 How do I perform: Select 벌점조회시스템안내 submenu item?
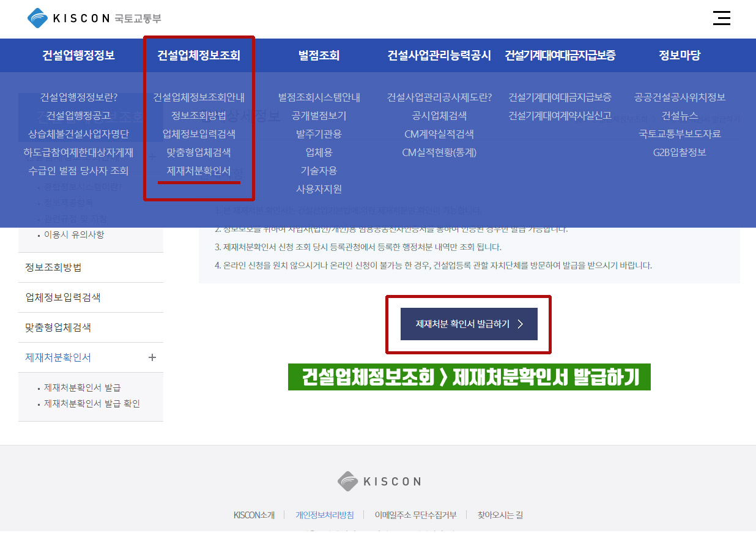point(319,97)
